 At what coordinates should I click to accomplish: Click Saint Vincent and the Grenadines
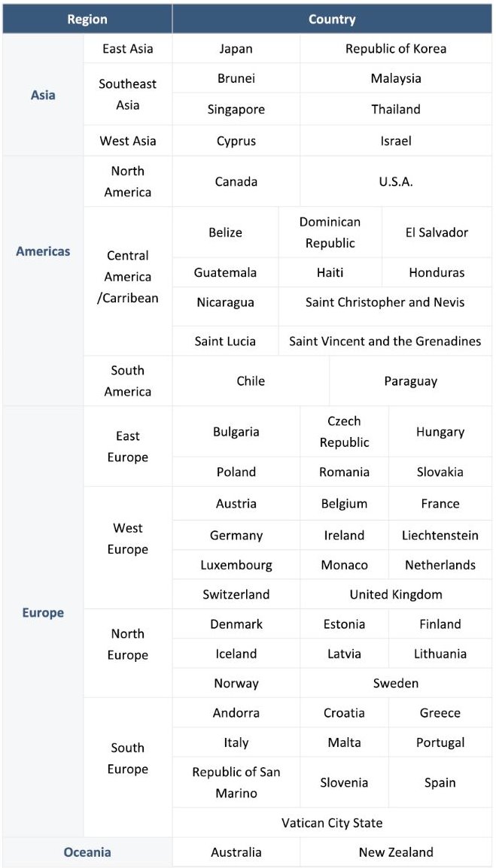385,341
